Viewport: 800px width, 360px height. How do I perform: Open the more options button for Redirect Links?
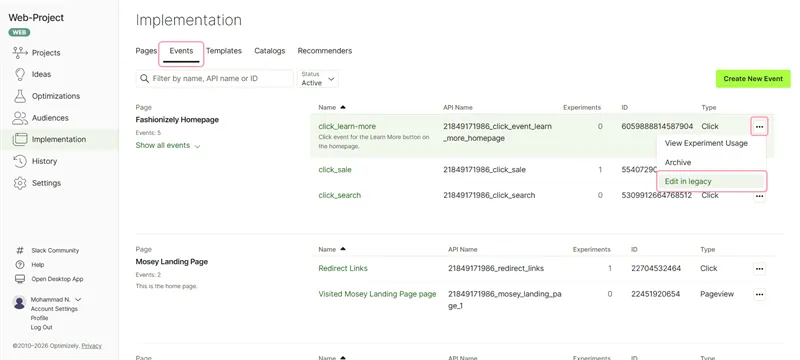(x=759, y=269)
